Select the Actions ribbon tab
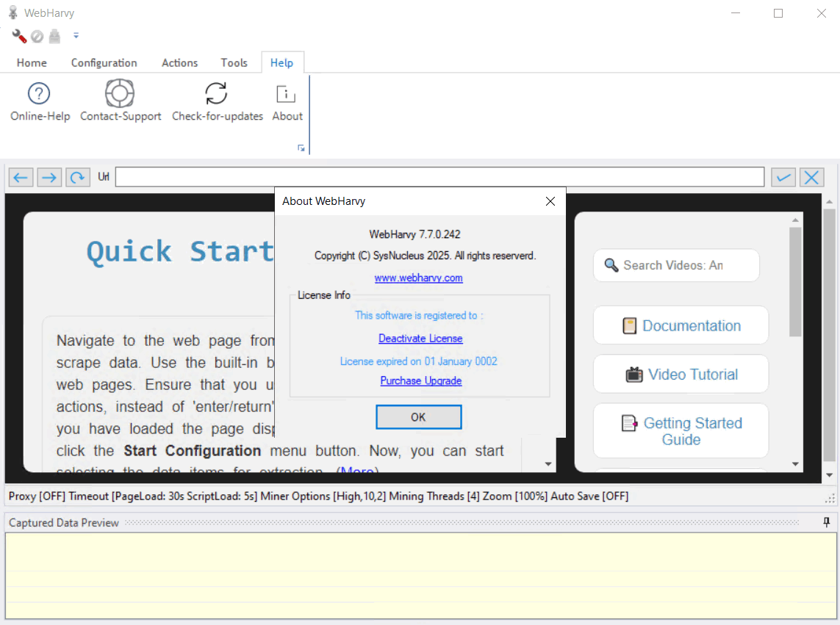The height and width of the screenshot is (625, 840). (x=179, y=62)
